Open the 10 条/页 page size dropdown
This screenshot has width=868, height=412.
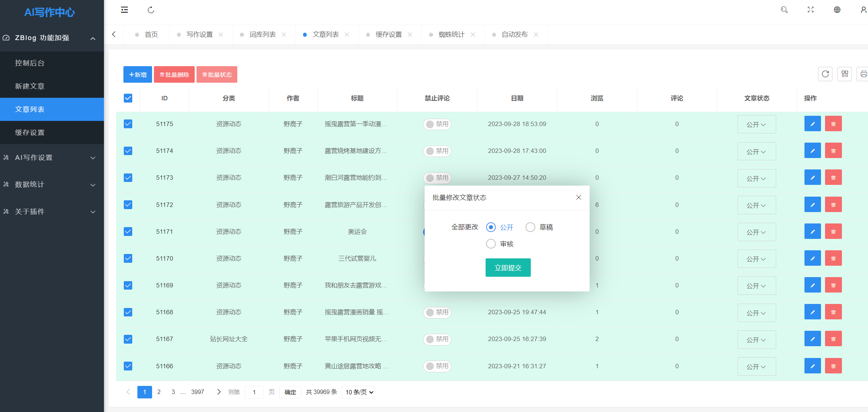358,392
